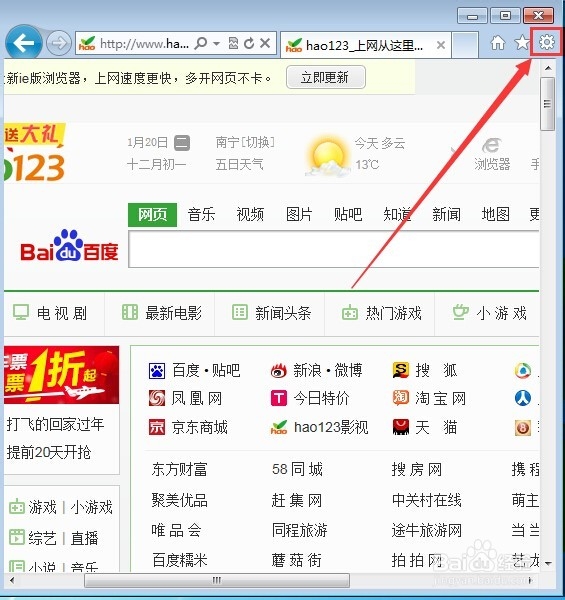Close the hao123 tab
Screen dimensions: 565x600
tap(441, 45)
